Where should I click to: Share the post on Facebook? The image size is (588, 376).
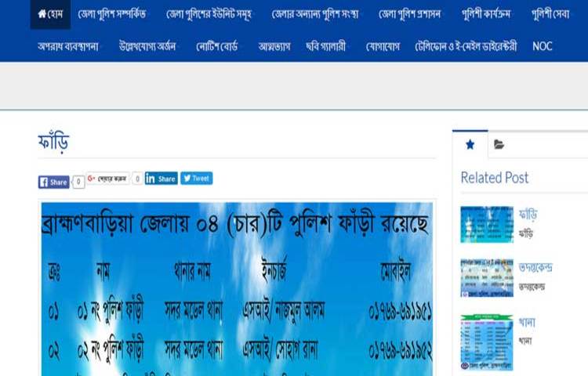(x=53, y=182)
